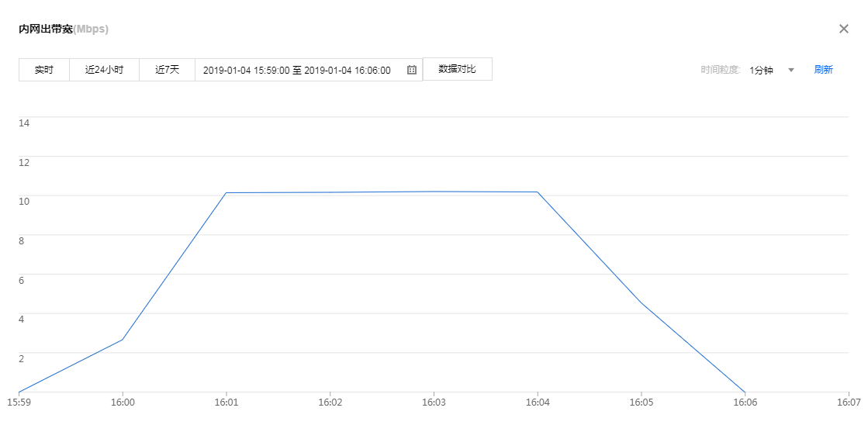Image resolution: width=868 pixels, height=425 pixels.
Task: Click the date range input field
Action: 297,70
